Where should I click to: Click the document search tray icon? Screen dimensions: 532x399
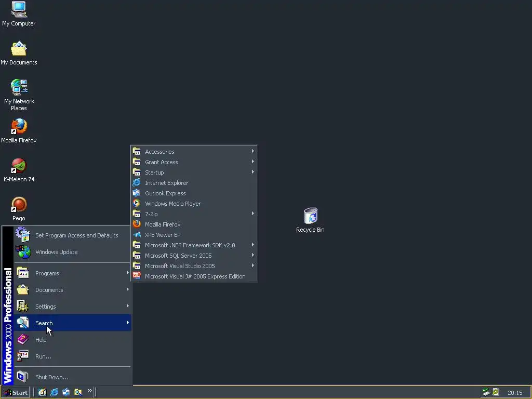[x=496, y=392]
